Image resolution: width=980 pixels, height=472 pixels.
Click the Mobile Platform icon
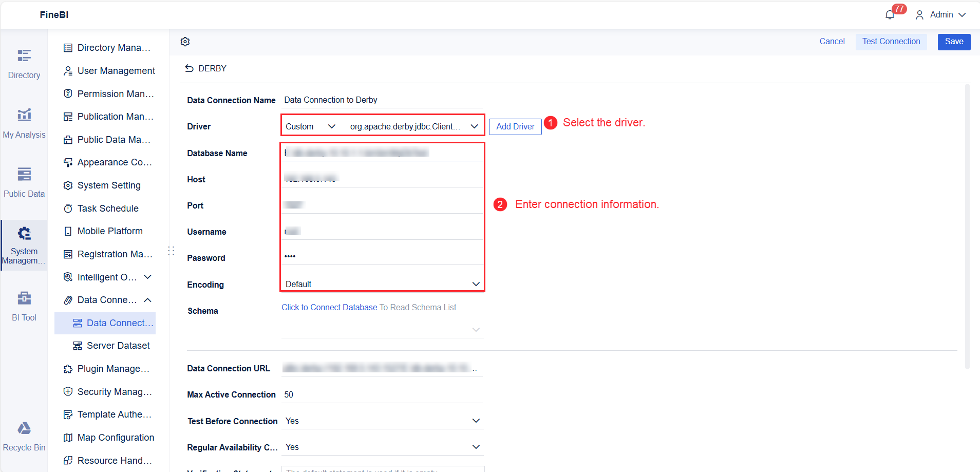click(68, 231)
